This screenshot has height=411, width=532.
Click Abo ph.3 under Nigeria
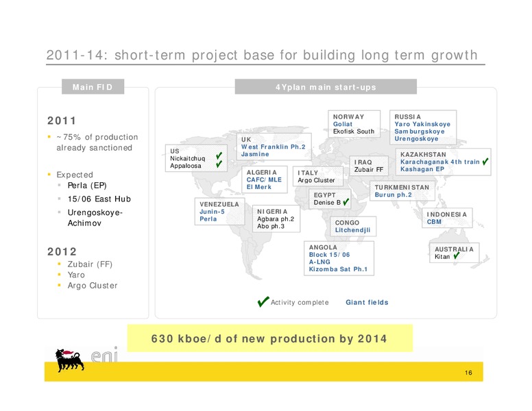coord(271,226)
